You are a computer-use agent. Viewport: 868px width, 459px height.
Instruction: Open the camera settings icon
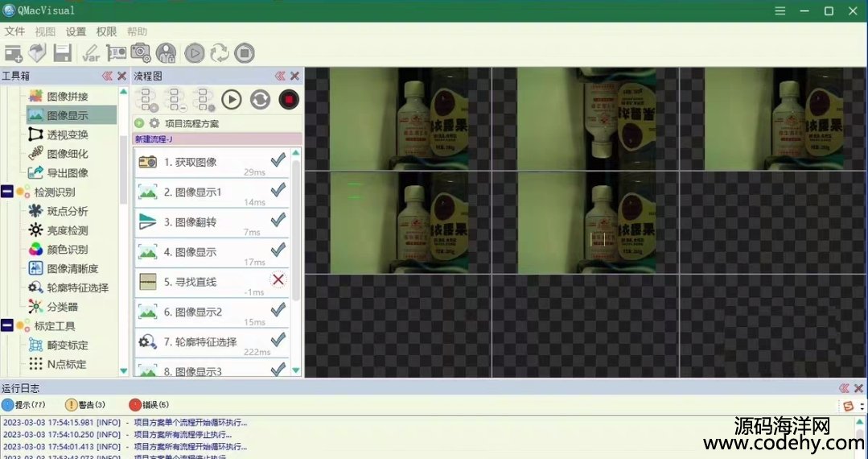(x=141, y=53)
